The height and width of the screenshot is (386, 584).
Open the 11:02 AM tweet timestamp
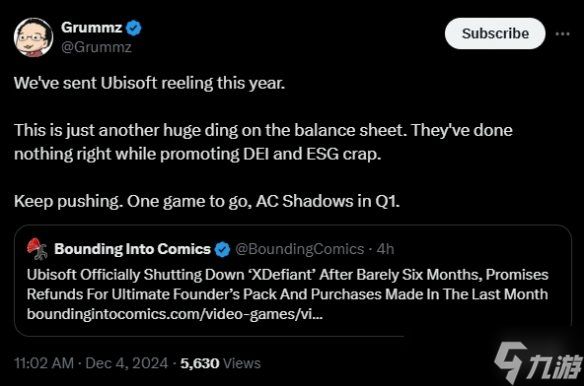pyautogui.click(x=44, y=363)
